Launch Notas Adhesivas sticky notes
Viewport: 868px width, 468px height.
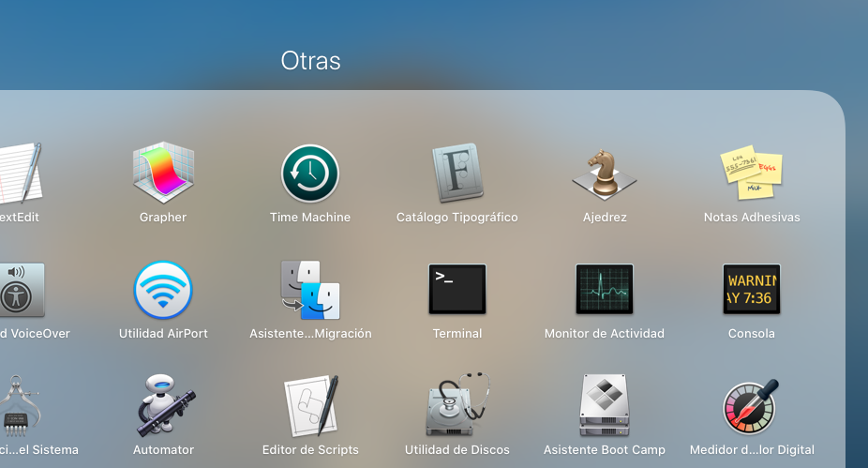pyautogui.click(x=751, y=173)
